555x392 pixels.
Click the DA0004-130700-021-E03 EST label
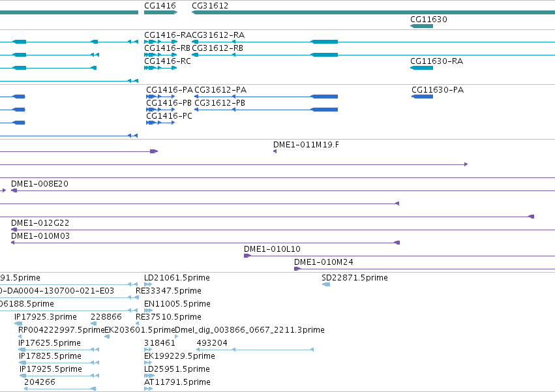pos(57,291)
